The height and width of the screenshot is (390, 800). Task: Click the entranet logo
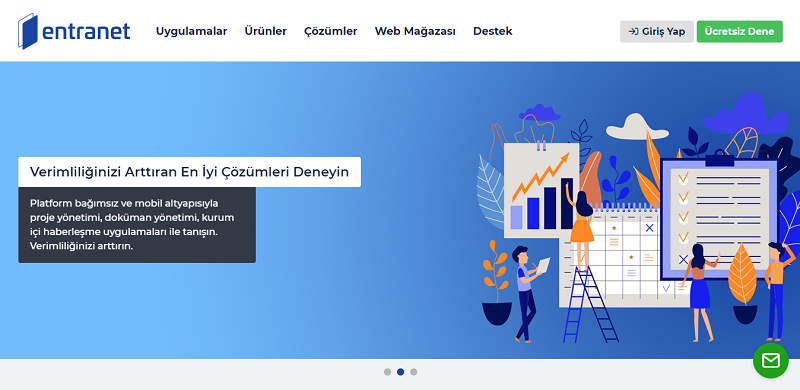pyautogui.click(x=74, y=31)
